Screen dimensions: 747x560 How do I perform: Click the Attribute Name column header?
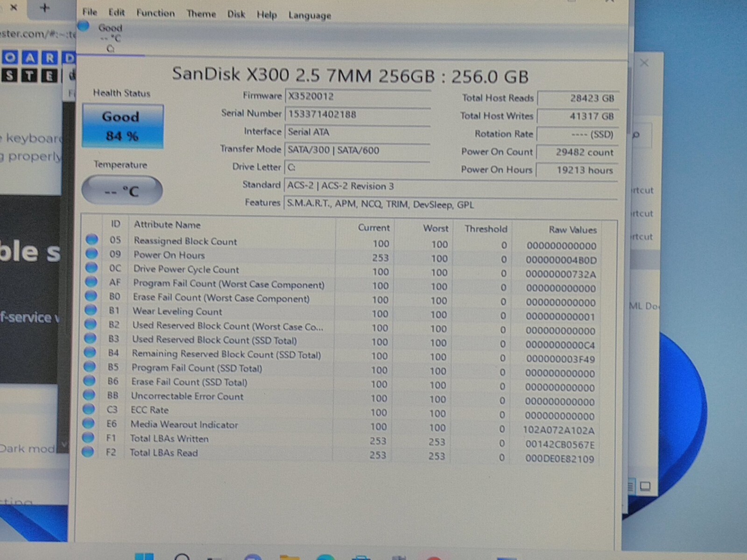coord(167,225)
